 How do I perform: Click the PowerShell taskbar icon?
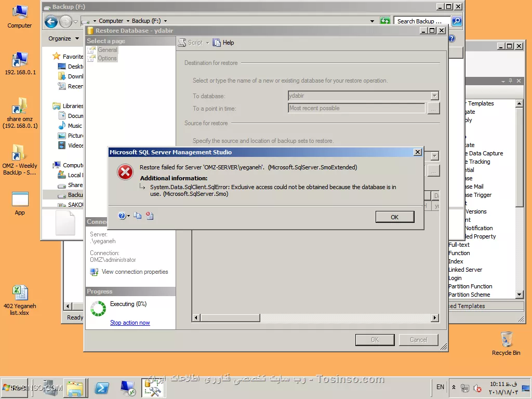click(102, 388)
